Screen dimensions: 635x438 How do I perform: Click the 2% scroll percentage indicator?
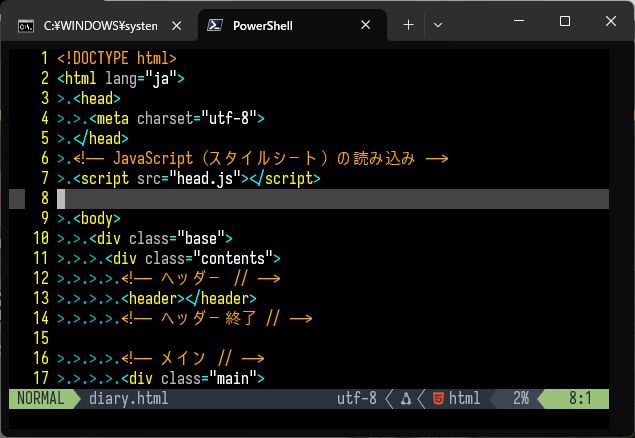tap(520, 398)
